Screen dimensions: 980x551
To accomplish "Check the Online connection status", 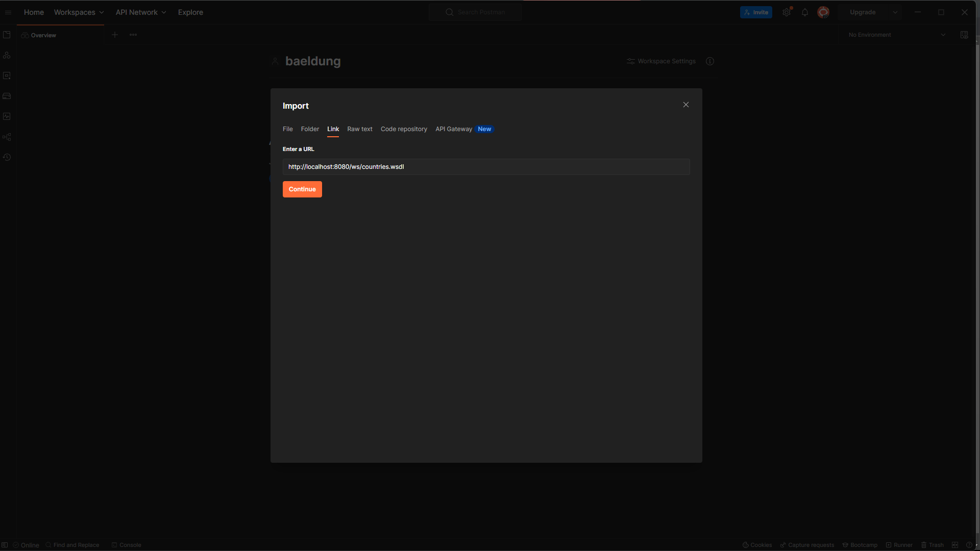I will pos(27,545).
